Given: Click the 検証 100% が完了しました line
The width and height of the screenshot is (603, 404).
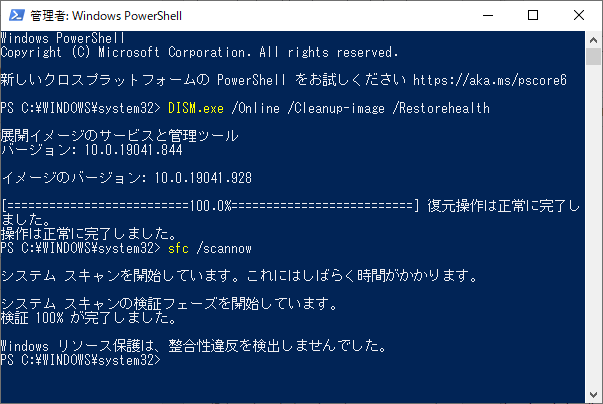Looking at the screenshot, I should point(89,318).
